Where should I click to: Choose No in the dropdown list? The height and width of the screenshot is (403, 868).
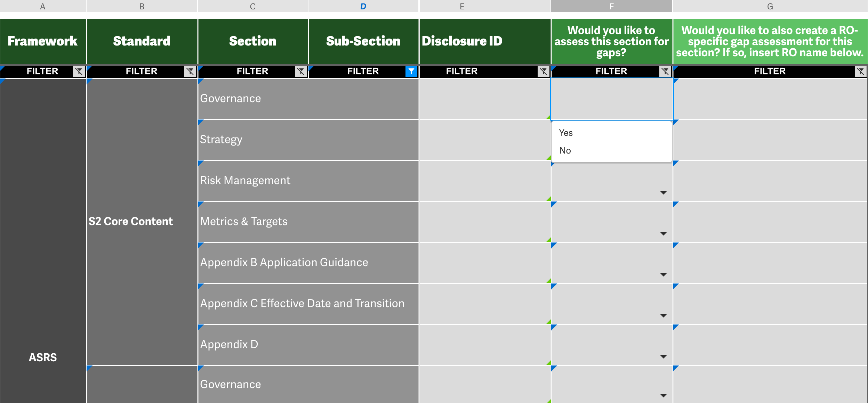tap(611, 150)
